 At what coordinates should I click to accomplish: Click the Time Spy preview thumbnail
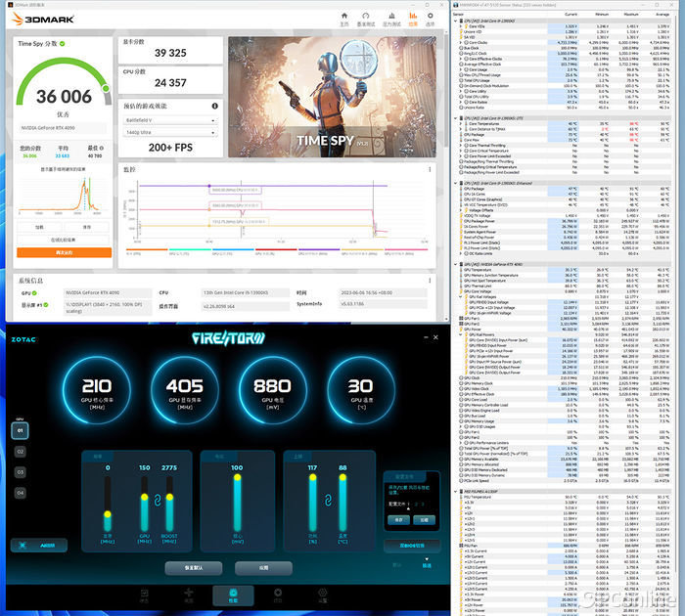(332, 97)
